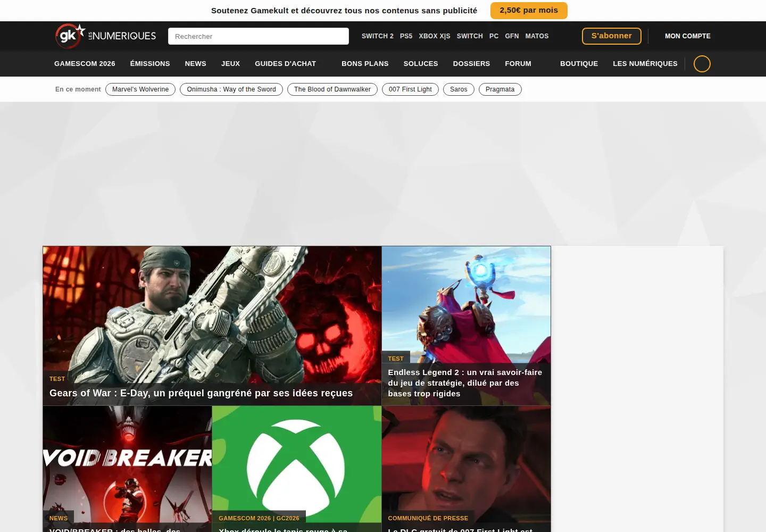Open the ÉMISSIONS menu
The width and height of the screenshot is (766, 532).
[x=150, y=64]
